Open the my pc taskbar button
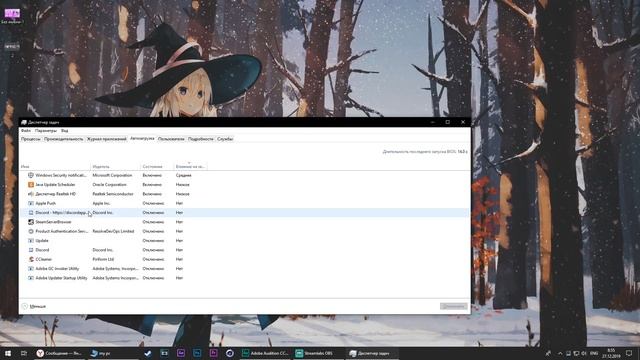Screen dimensions: 640x360 click(113, 353)
